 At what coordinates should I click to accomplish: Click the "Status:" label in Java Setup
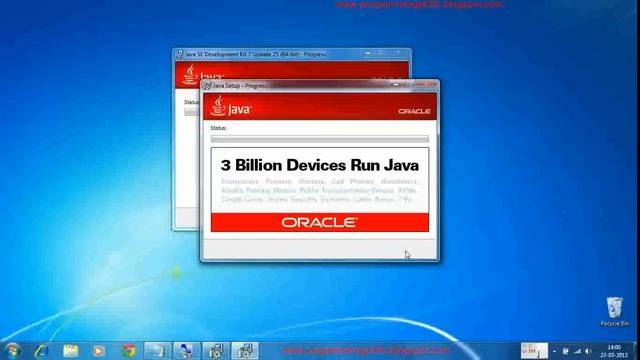coord(218,128)
